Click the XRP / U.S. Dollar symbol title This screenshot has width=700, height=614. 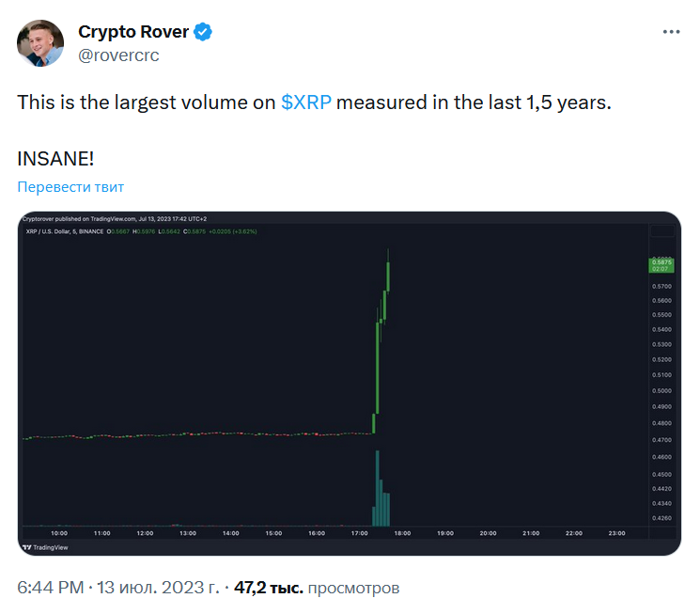coord(64,230)
